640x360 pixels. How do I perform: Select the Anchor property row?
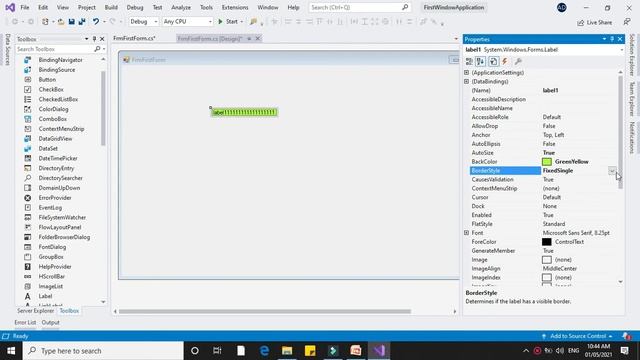coord(543,135)
